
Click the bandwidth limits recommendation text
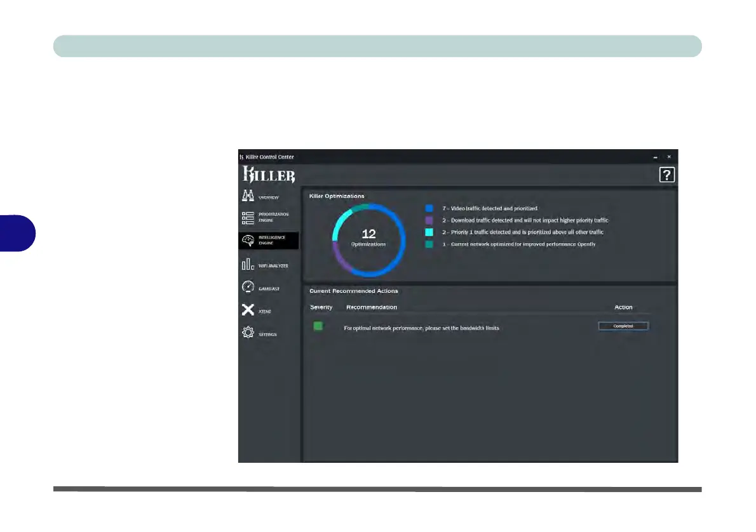[421, 328]
